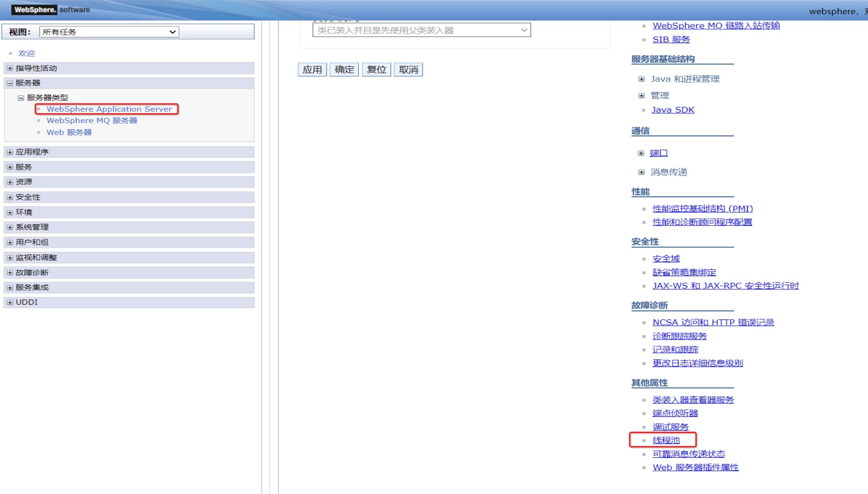This screenshot has width=868, height=494.
Task: Open the 线程池 link
Action: pos(666,440)
